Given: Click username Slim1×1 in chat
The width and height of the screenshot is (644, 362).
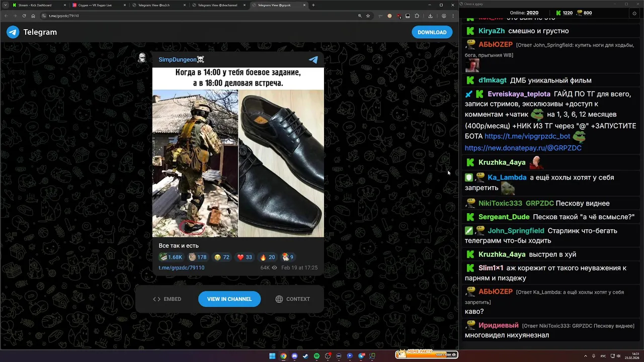Looking at the screenshot, I should point(491,268).
